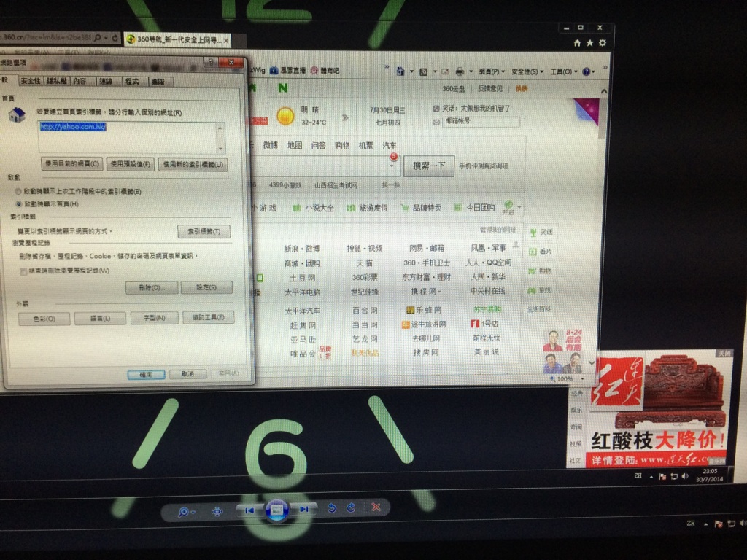Click the Action Center flag in inner tray
The image size is (747, 560).
[662, 477]
